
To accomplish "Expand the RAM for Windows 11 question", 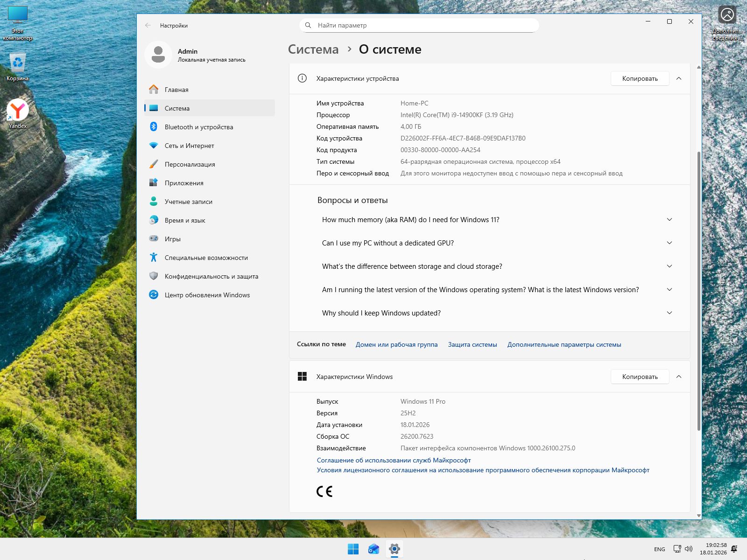I will pyautogui.click(x=669, y=220).
